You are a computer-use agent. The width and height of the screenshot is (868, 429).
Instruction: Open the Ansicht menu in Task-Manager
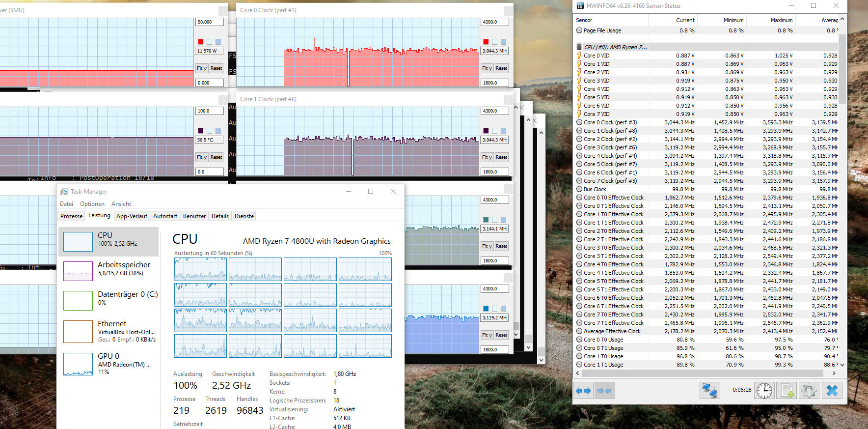click(x=121, y=204)
